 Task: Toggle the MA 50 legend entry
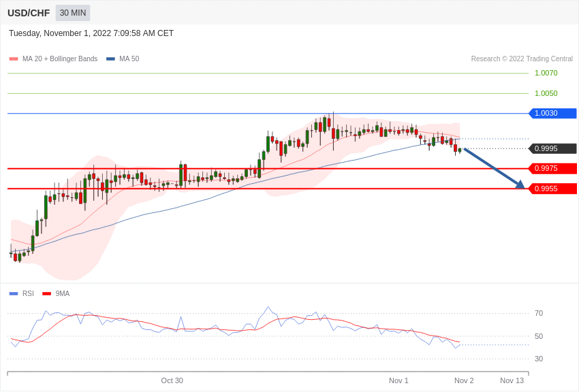click(123, 59)
